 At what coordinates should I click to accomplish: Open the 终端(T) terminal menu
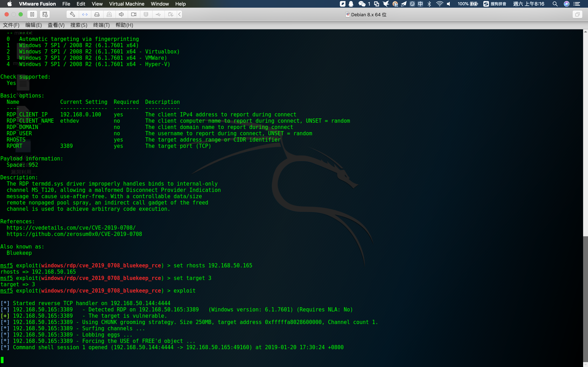click(x=101, y=25)
